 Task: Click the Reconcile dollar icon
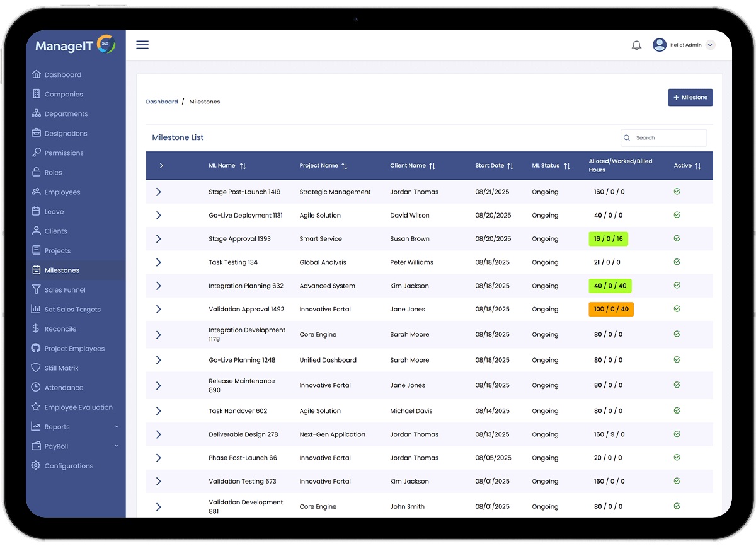pyautogui.click(x=37, y=328)
